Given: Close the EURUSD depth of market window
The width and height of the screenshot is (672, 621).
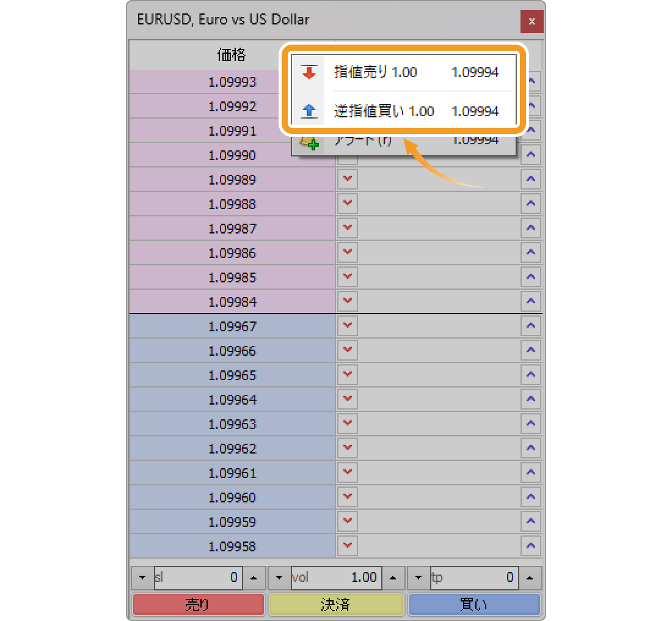Looking at the screenshot, I should coord(531,21).
